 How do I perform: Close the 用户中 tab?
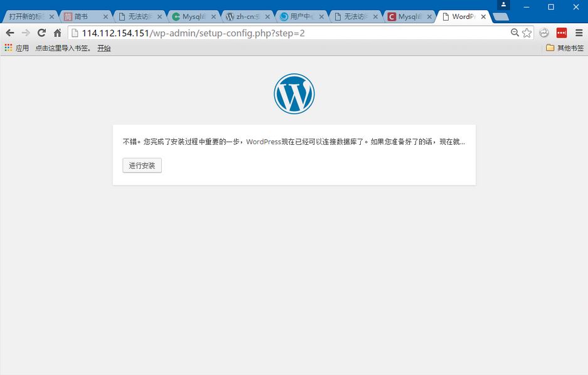tap(322, 17)
